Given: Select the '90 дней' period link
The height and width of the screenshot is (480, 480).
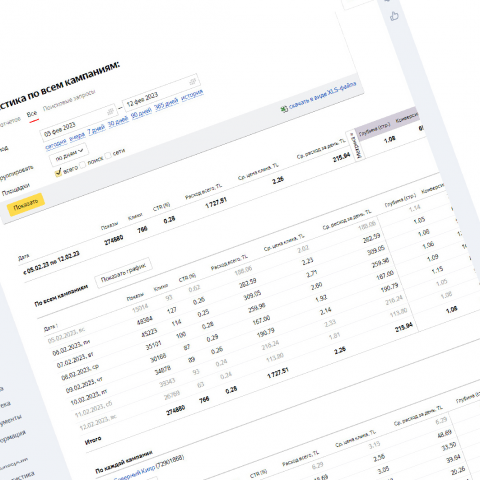Looking at the screenshot, I should [141, 114].
